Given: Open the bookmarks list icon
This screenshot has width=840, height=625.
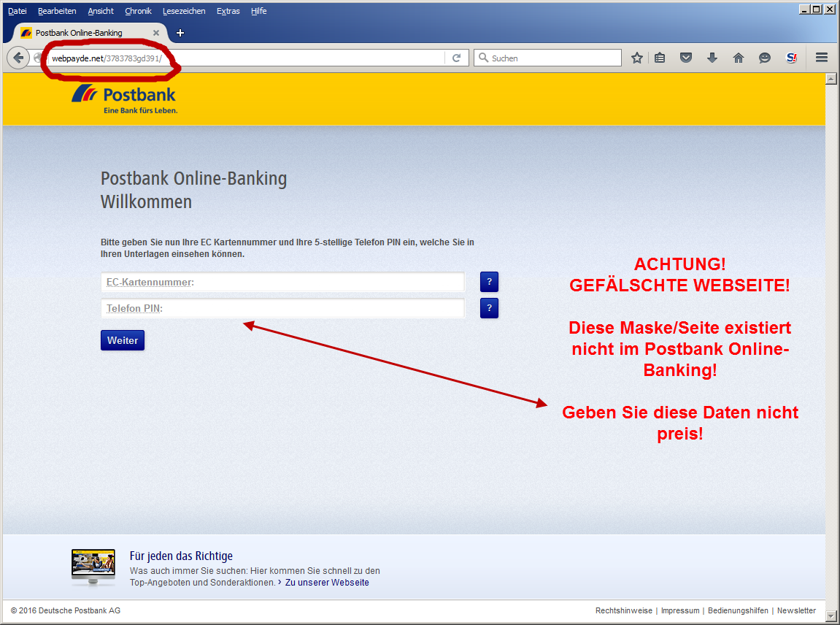Looking at the screenshot, I should click(660, 58).
